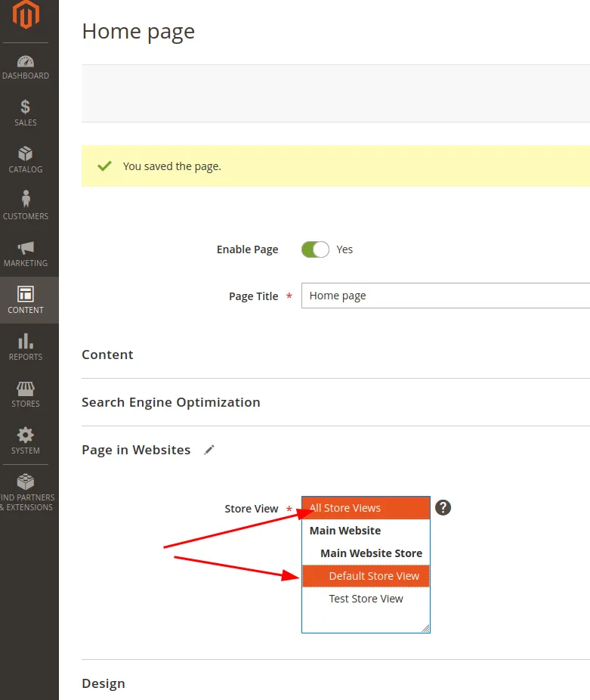Open the Customers sidebar menu
This screenshot has width=590, height=700.
26,206
